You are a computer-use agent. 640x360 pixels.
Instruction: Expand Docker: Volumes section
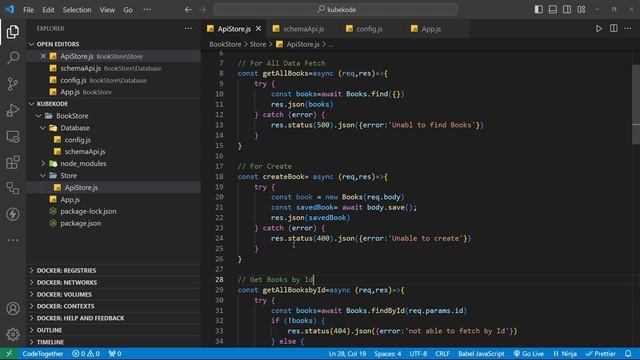(114, 294)
